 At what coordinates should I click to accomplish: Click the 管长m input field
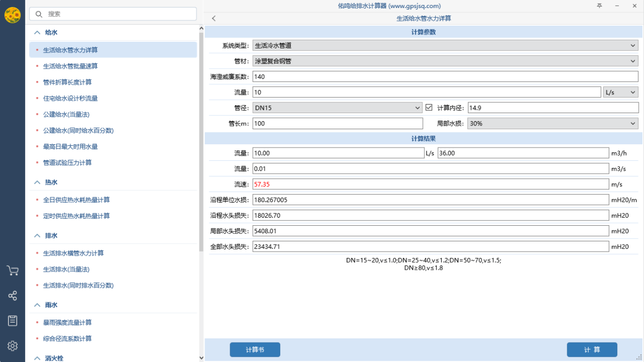coord(338,123)
